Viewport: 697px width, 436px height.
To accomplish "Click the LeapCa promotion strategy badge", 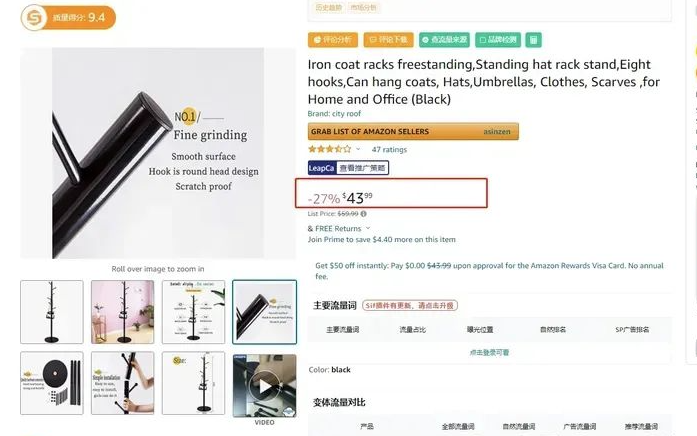I will pyautogui.click(x=348, y=168).
